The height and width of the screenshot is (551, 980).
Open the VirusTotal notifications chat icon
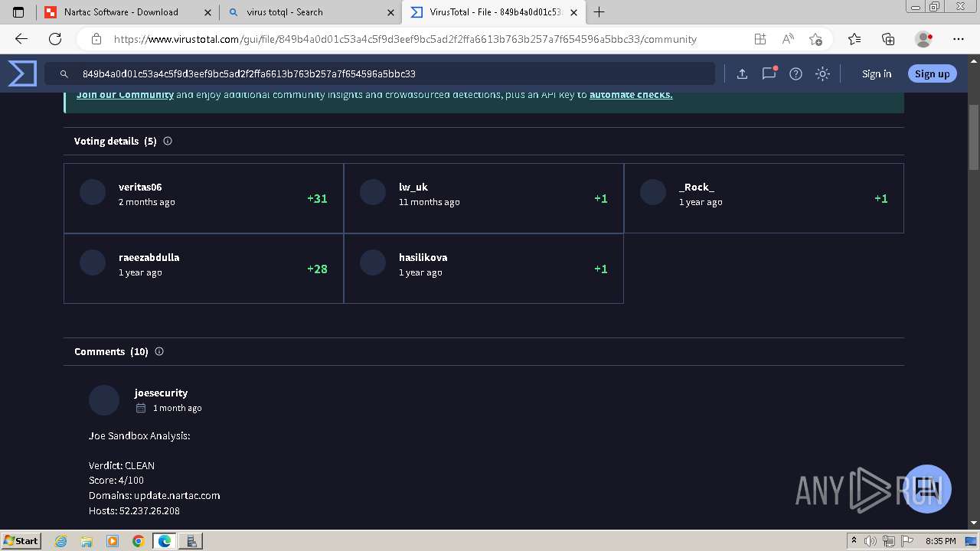(769, 73)
